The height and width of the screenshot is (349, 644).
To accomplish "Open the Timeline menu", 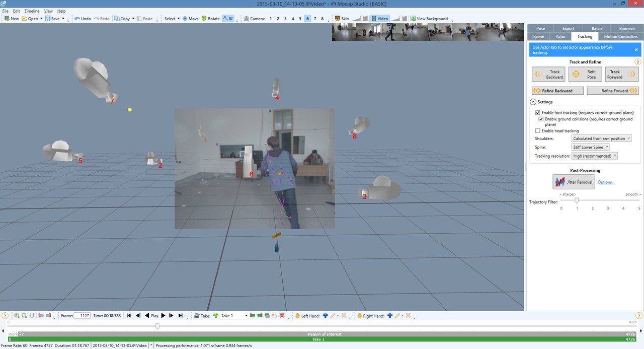I will click(32, 11).
